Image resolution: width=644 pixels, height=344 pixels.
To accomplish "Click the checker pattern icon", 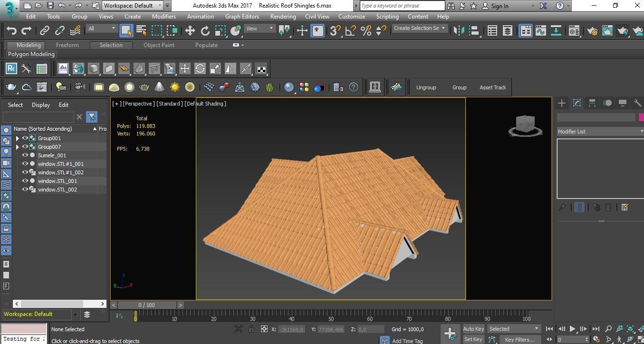I will coord(261,68).
